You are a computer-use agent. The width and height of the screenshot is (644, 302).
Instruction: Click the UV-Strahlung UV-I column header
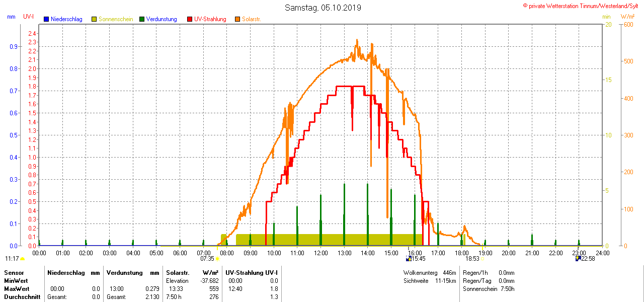click(252, 272)
